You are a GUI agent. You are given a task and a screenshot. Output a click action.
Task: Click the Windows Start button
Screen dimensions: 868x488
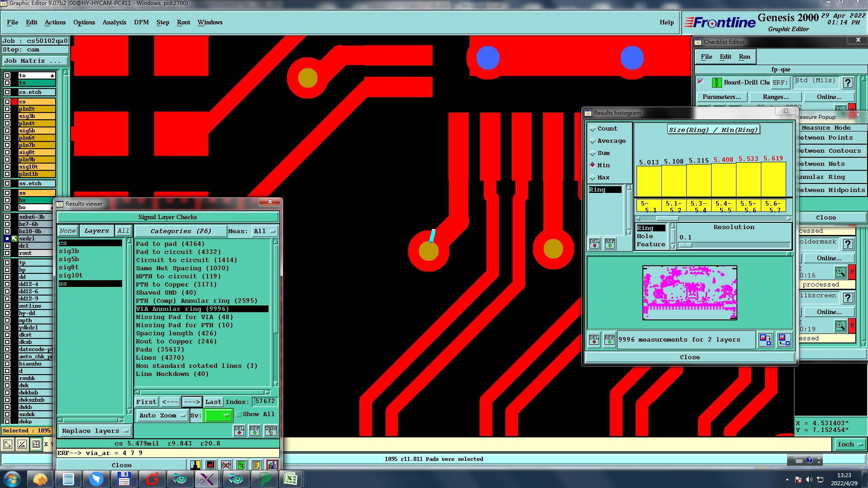click(12, 479)
